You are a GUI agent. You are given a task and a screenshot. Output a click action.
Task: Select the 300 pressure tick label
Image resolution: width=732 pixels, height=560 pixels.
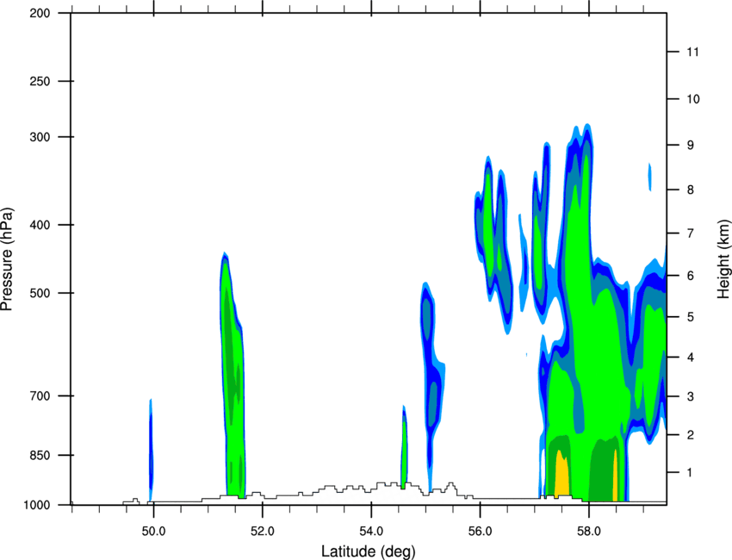(x=40, y=137)
